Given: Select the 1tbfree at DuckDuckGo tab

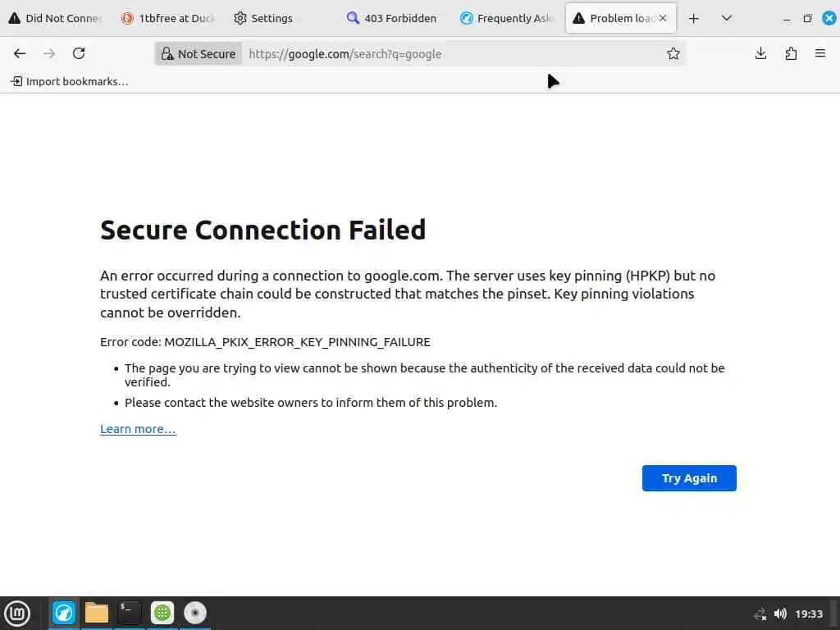Looking at the screenshot, I should tap(167, 18).
